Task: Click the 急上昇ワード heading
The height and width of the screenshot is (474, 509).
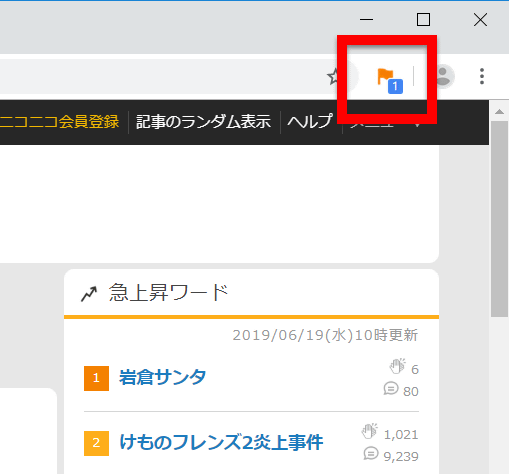Action: 168,293
